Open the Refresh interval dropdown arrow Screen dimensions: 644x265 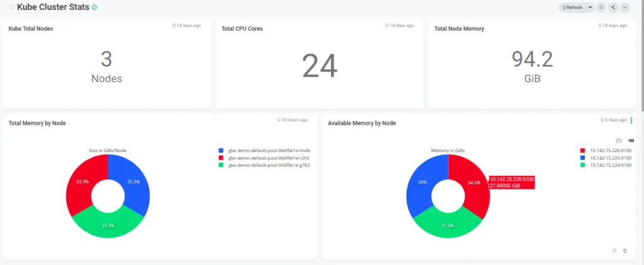[x=590, y=8]
